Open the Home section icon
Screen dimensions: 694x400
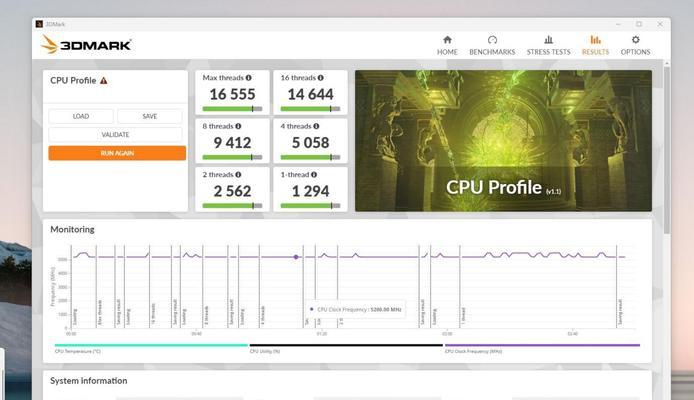[x=447, y=40]
